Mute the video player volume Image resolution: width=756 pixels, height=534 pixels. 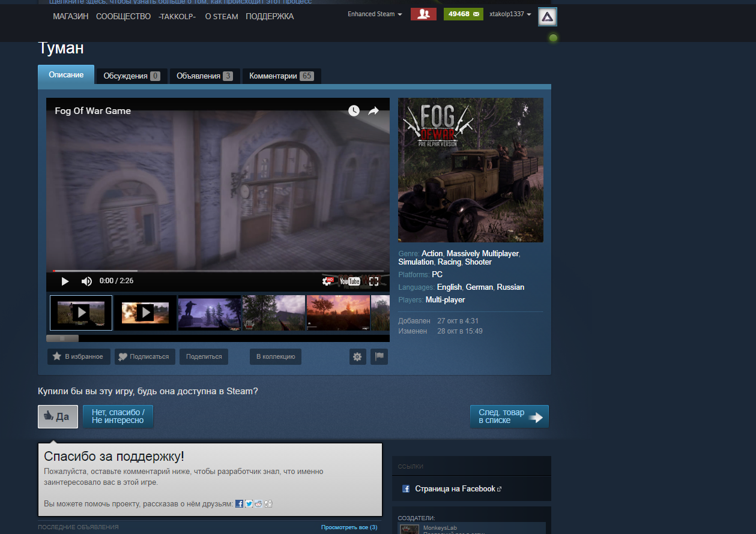coord(87,281)
